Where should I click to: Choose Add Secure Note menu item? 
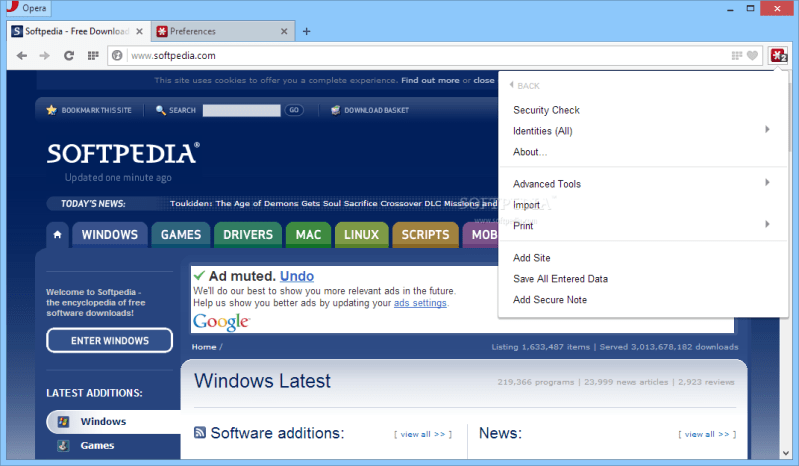point(549,300)
